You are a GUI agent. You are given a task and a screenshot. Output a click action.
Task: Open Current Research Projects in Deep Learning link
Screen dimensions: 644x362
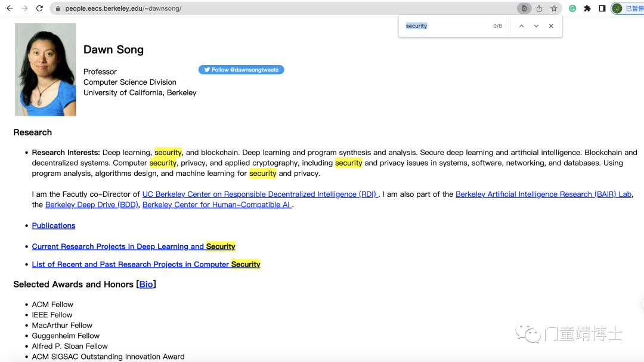click(134, 246)
